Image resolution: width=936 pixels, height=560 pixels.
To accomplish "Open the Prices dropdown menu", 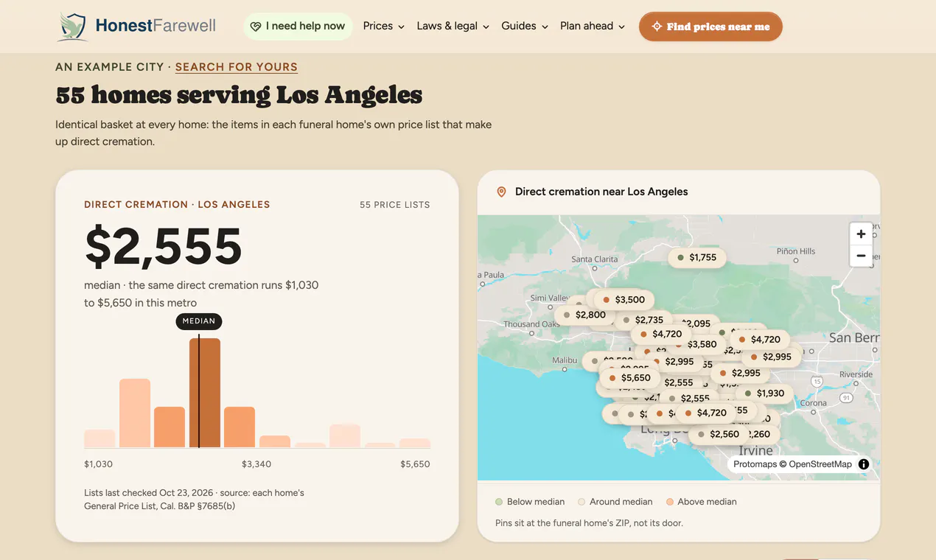I will click(x=384, y=26).
